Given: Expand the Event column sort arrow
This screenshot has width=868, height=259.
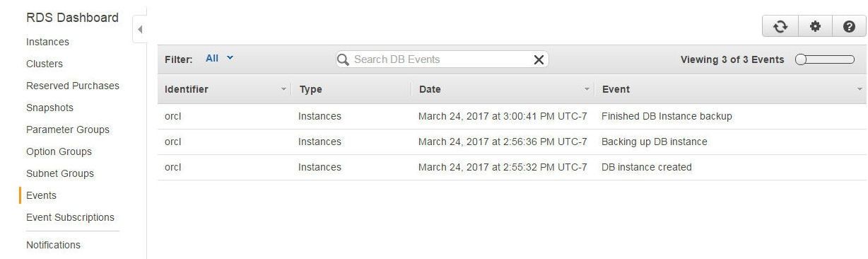Looking at the screenshot, I should [x=860, y=89].
